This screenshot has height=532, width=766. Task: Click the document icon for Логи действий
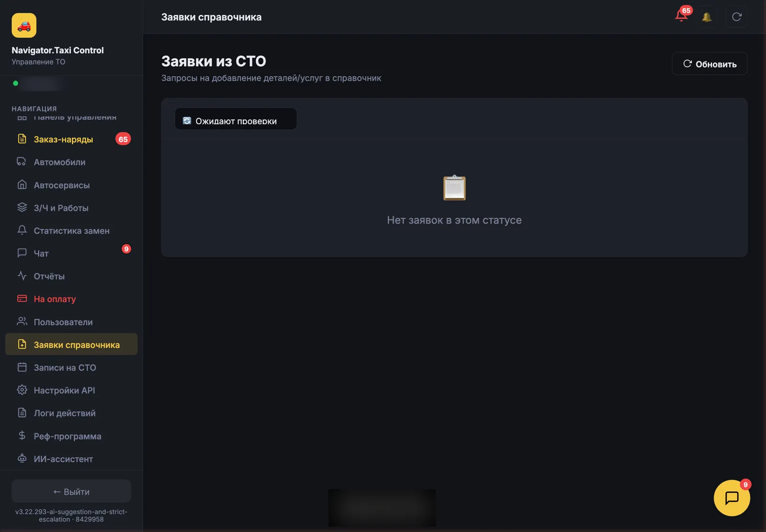22,413
